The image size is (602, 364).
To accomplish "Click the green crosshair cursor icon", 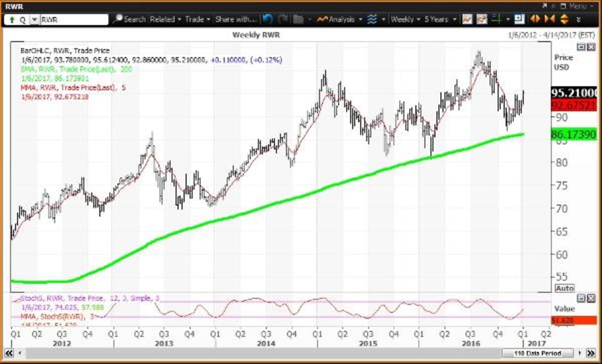I will [x=497, y=20].
